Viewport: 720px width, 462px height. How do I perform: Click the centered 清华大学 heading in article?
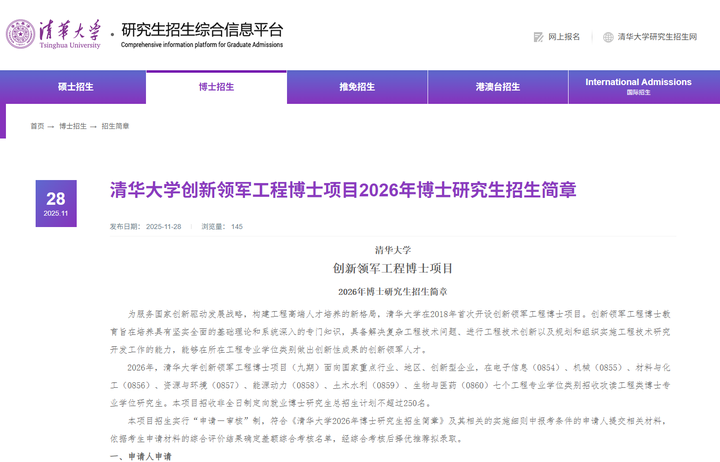tap(393, 250)
